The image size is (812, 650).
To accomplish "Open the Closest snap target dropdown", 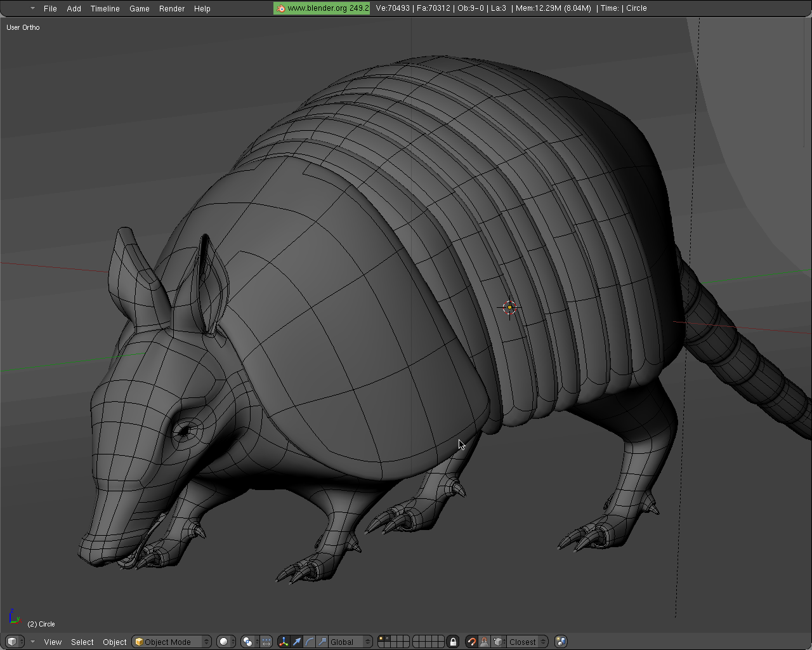I will (527, 642).
